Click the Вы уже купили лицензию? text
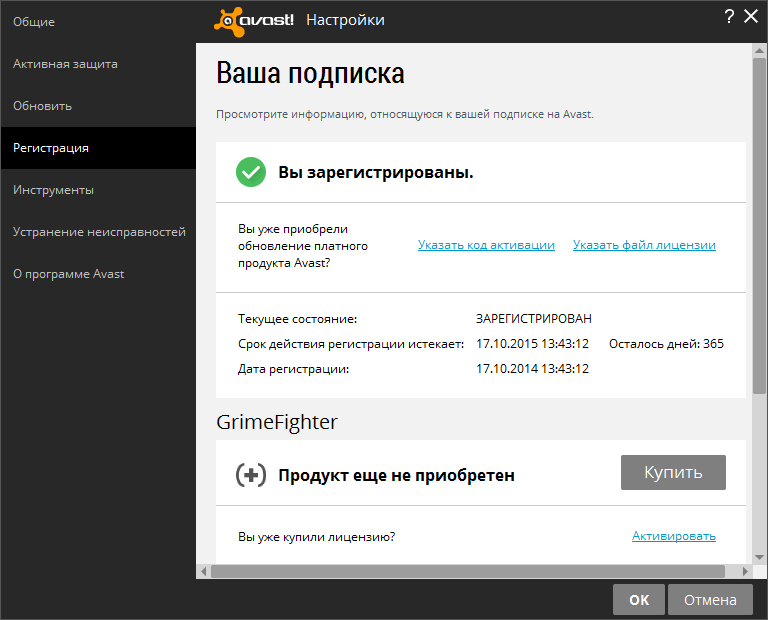The height and width of the screenshot is (620, 768). [x=316, y=537]
